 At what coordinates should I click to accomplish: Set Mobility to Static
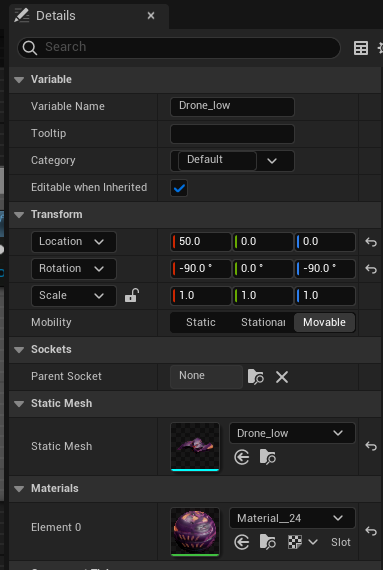(x=201, y=322)
